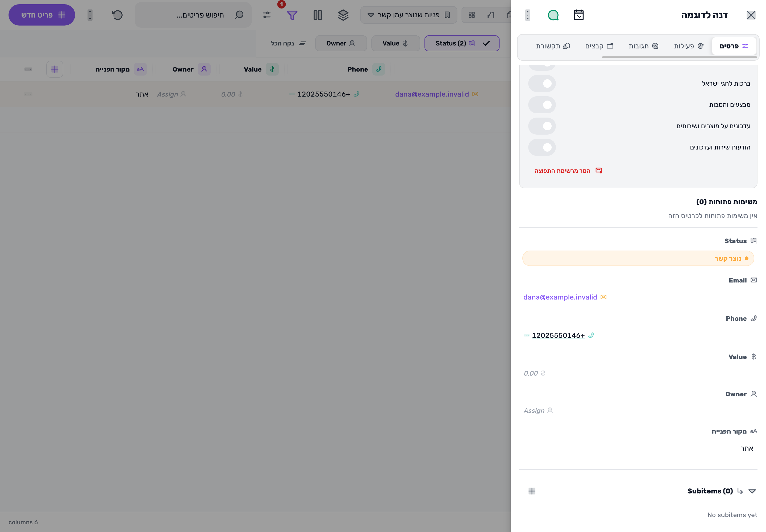This screenshot has height=532, width=766.
Task: Open the toolbar three-dot menu
Action: pyautogui.click(x=90, y=15)
